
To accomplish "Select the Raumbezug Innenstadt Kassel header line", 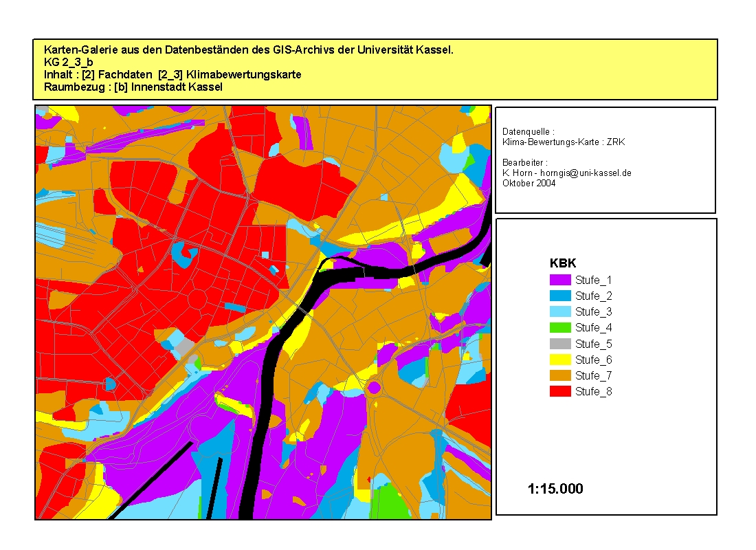I will [x=133, y=87].
